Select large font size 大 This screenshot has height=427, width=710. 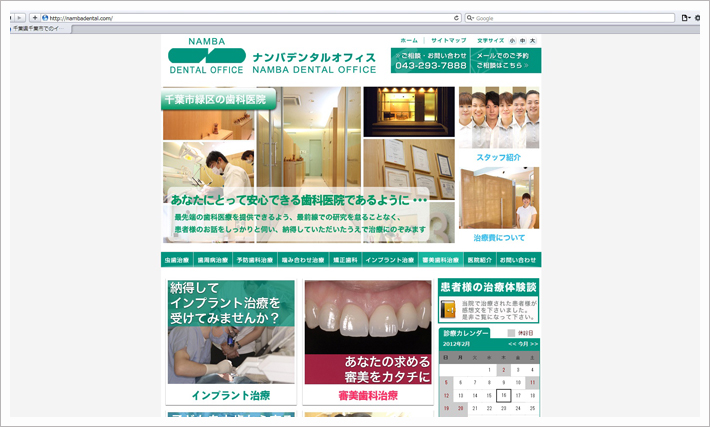click(x=533, y=40)
